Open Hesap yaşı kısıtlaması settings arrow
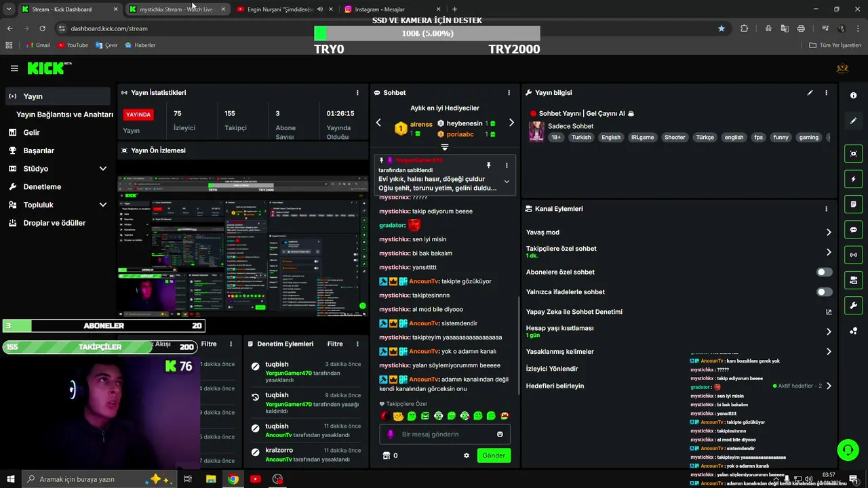The height and width of the screenshot is (488, 868). [829, 331]
